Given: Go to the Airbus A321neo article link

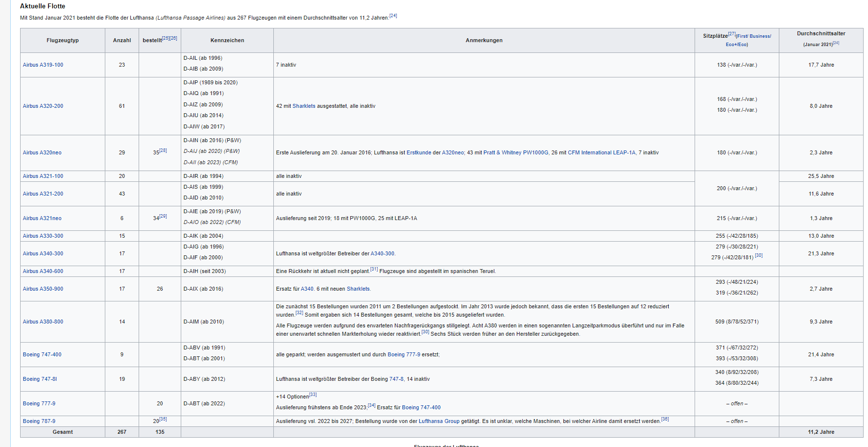Looking at the screenshot, I should tap(42, 218).
